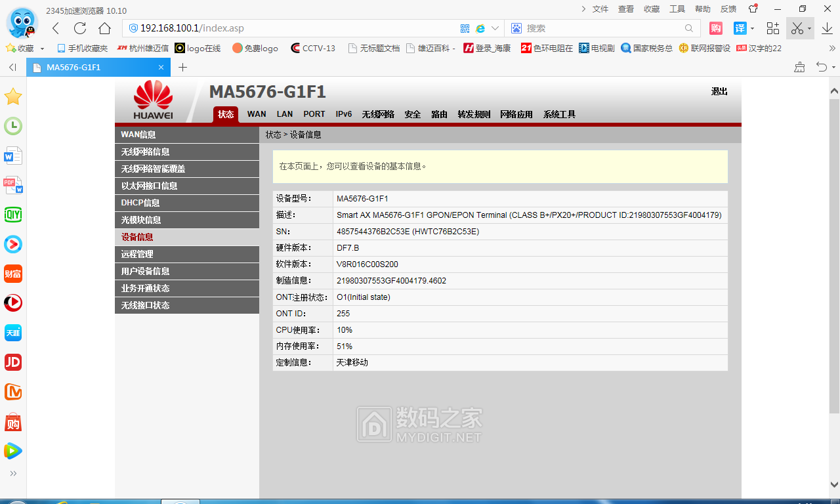Viewport: 840px width, 504px height.
Task: Reload the current page
Action: [80, 28]
